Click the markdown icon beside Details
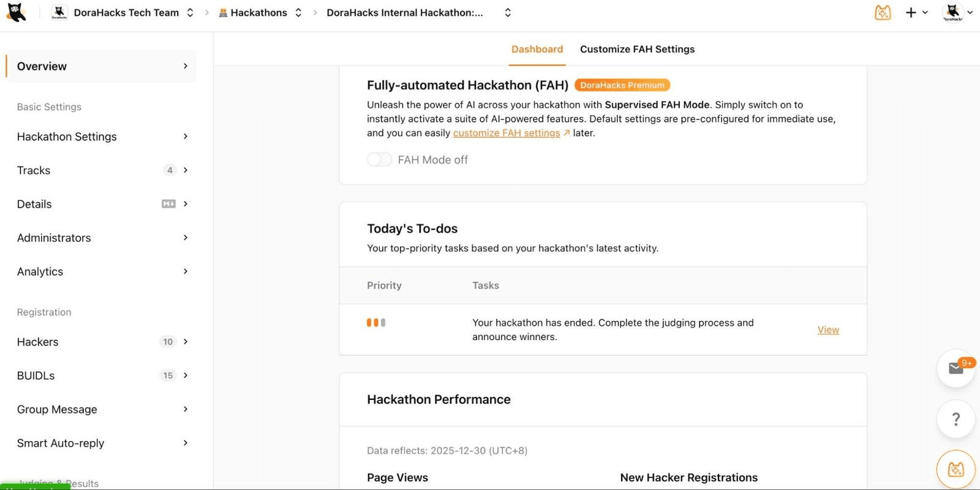 click(168, 204)
